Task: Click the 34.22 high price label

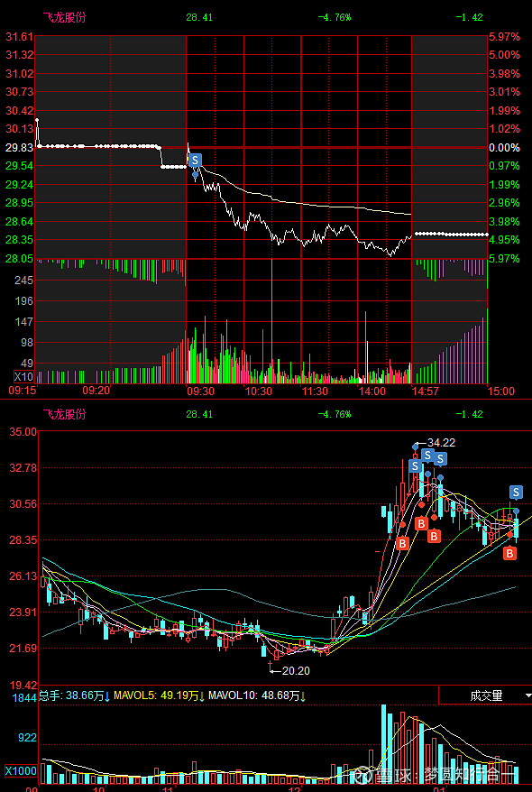Action: coord(442,443)
